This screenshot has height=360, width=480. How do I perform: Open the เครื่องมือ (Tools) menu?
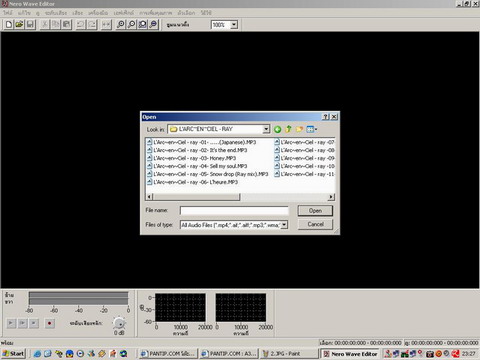98,13
